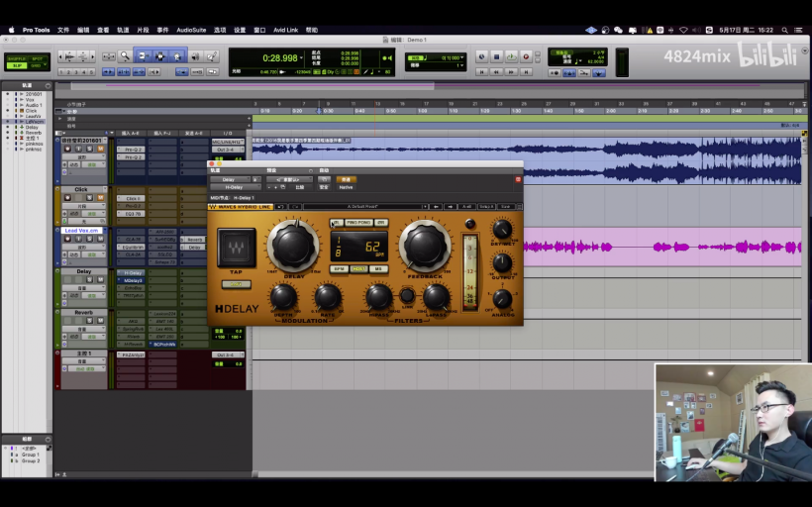This screenshot has width=812, height=507.
Task: Click the Setup A button in H-Delay
Action: click(x=486, y=207)
